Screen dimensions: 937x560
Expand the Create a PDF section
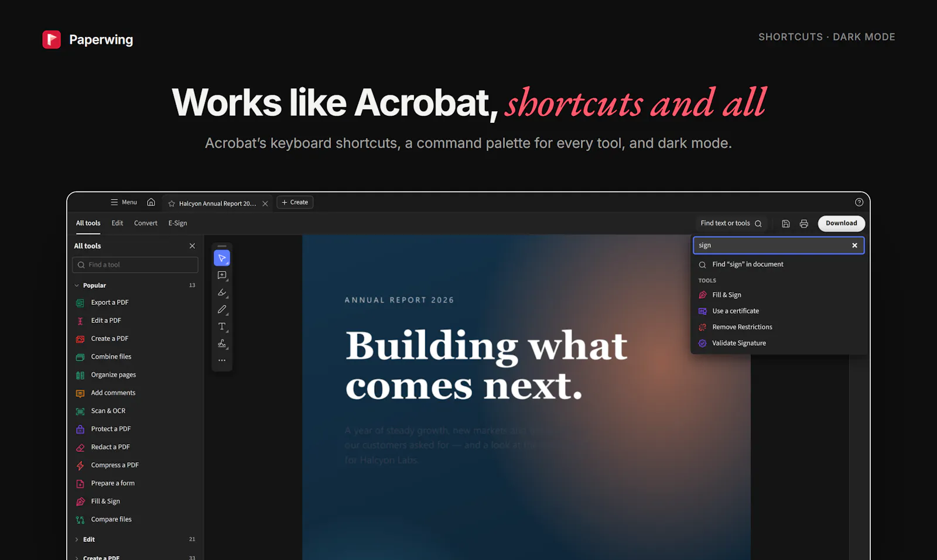click(77, 558)
